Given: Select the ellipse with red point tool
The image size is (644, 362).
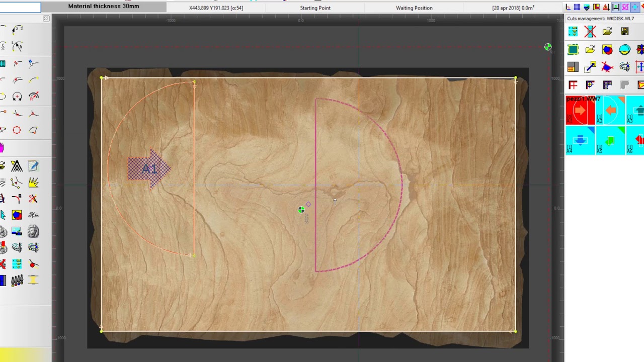Looking at the screenshot, I should point(34,130).
